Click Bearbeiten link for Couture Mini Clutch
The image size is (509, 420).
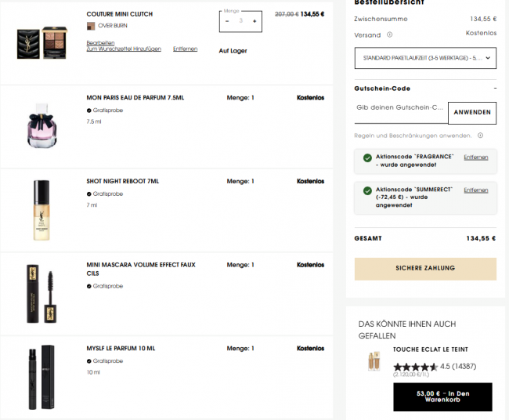[x=100, y=43]
